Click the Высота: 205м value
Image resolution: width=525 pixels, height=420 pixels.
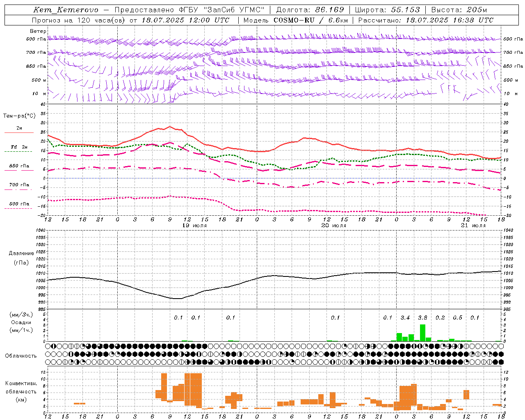tap(459, 10)
